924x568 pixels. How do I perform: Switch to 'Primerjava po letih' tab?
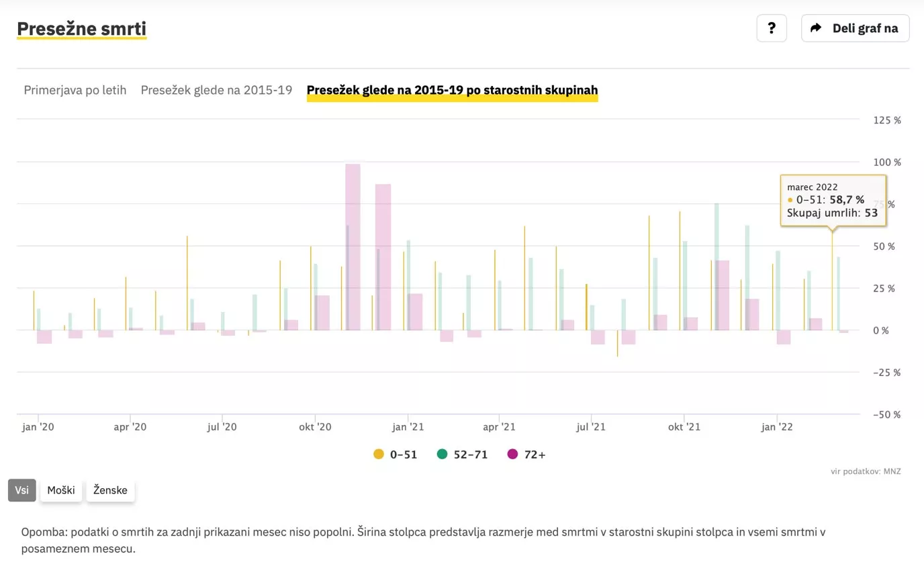pos(75,90)
